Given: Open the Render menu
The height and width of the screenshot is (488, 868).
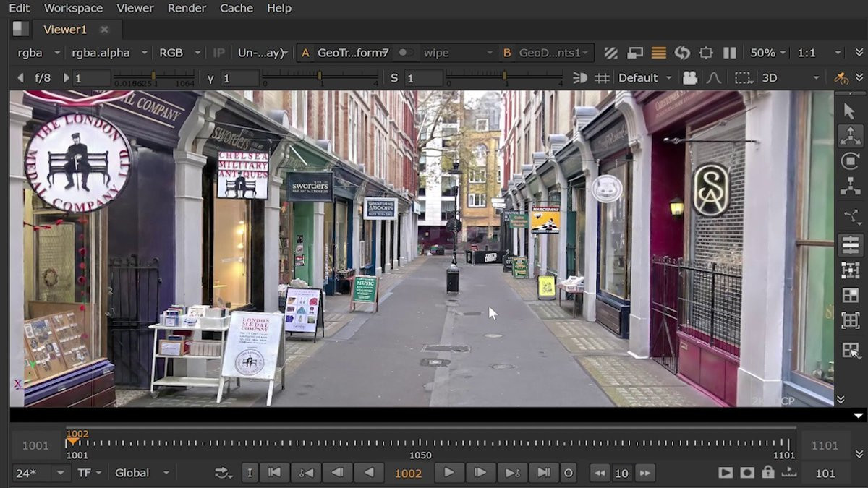Looking at the screenshot, I should [187, 8].
